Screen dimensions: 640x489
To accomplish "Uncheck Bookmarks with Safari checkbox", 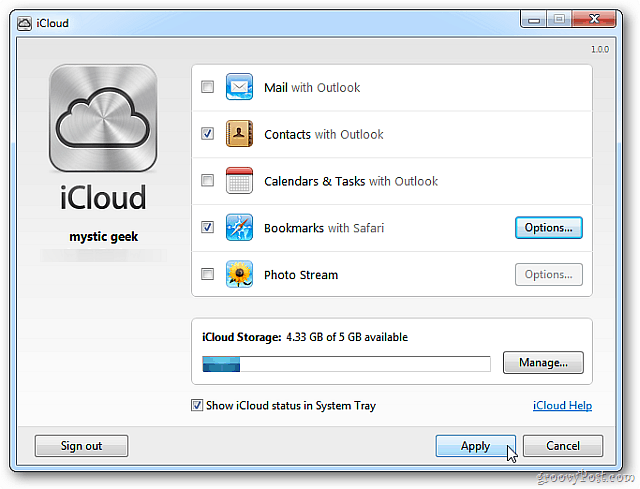I will point(207,227).
